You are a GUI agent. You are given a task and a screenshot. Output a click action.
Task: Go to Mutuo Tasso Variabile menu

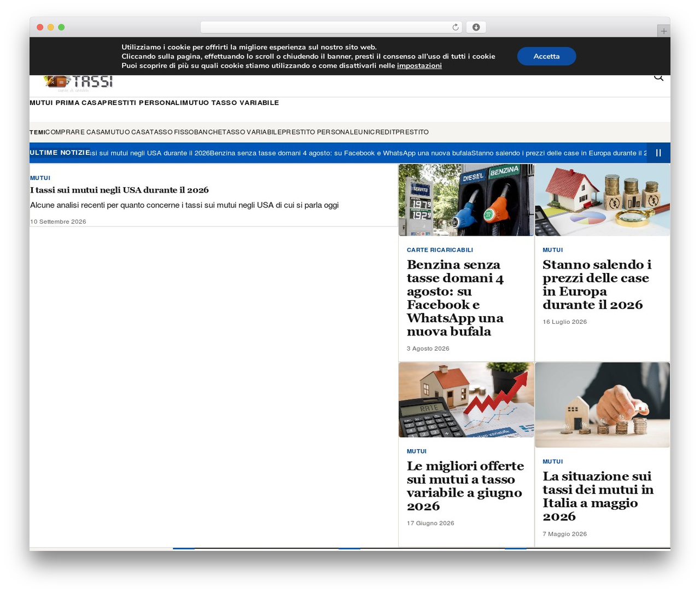(x=230, y=103)
